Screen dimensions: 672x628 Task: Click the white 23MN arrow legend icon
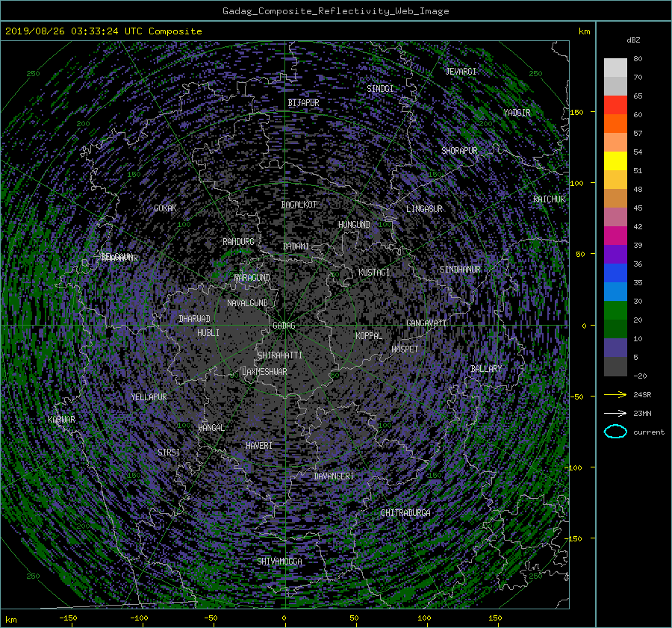coord(615,413)
